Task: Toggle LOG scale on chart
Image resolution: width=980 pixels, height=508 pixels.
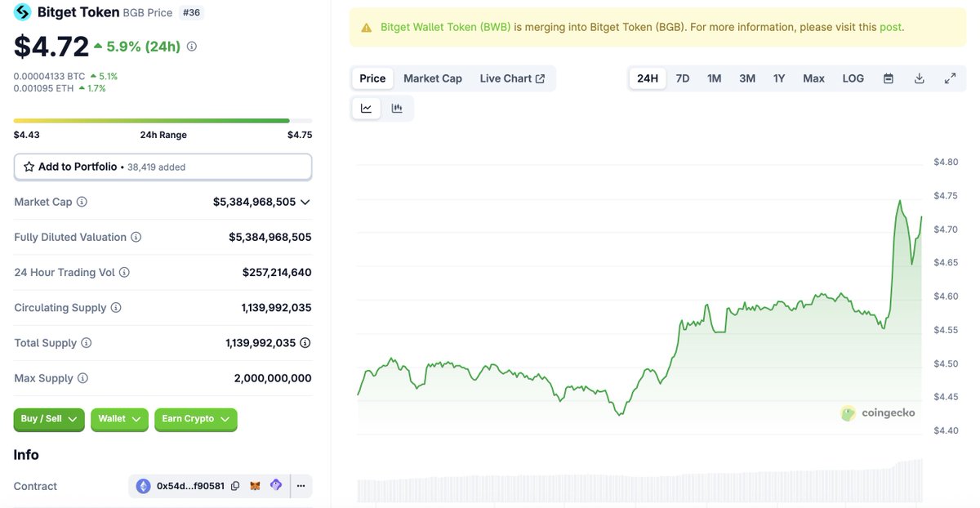Action: click(x=853, y=78)
